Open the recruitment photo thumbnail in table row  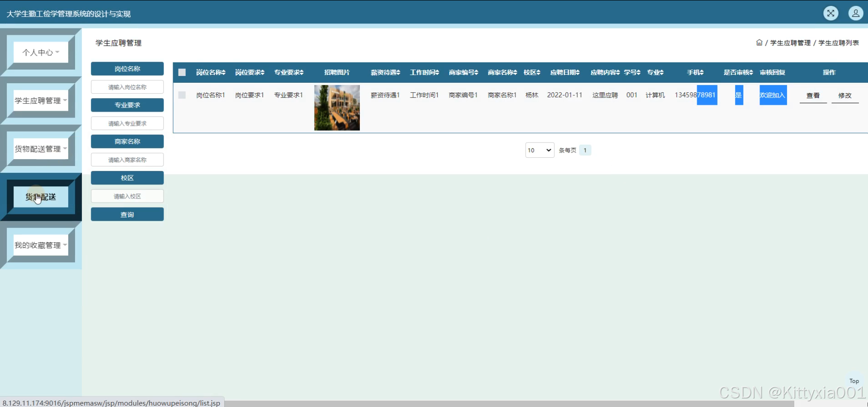point(337,108)
